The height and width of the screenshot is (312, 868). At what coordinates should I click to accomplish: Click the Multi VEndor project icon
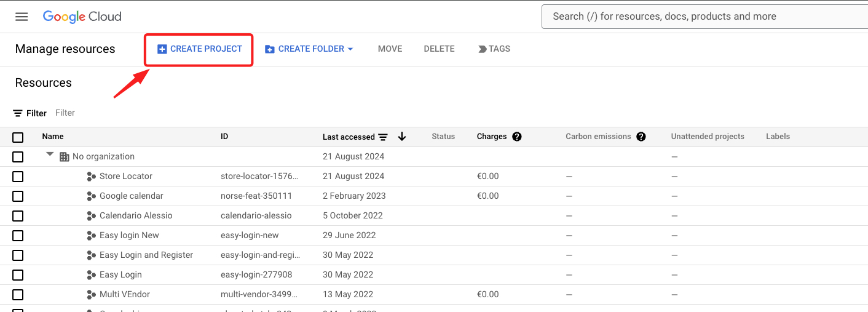(91, 295)
